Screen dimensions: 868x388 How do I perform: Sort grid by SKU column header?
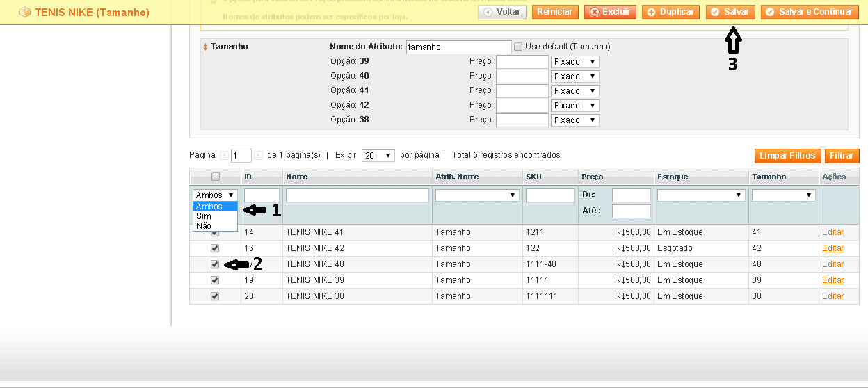tap(533, 177)
